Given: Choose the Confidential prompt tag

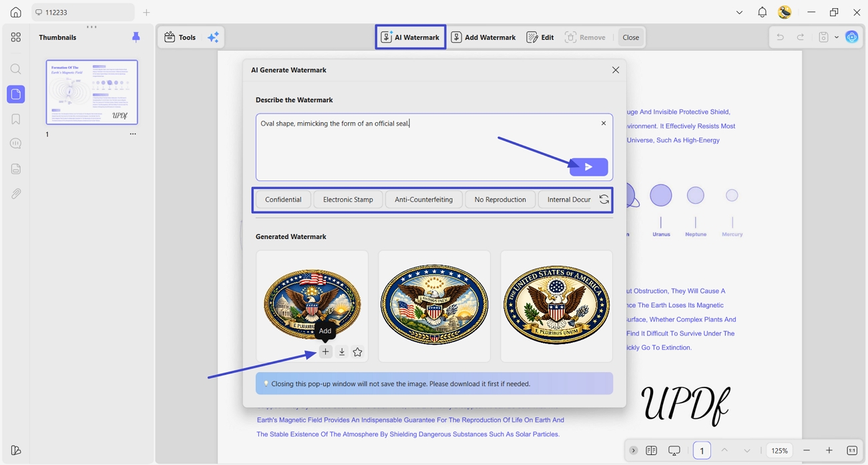Looking at the screenshot, I should click(283, 200).
